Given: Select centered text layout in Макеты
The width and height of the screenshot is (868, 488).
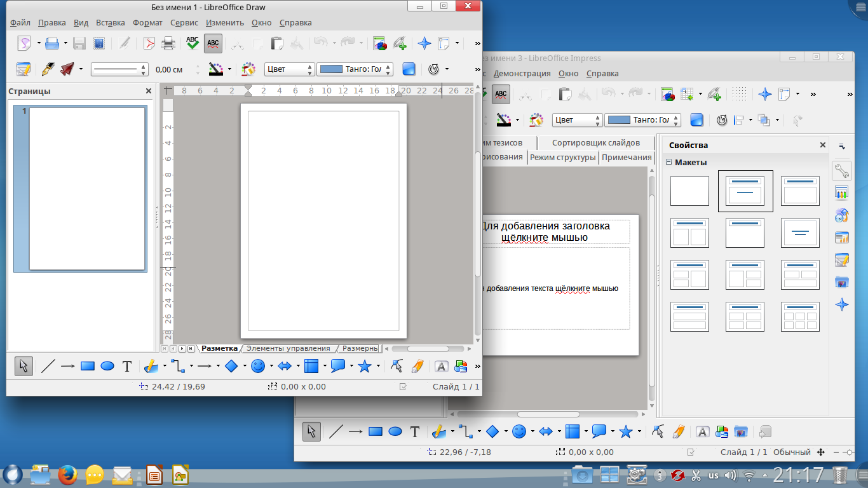Looking at the screenshot, I should point(799,233).
